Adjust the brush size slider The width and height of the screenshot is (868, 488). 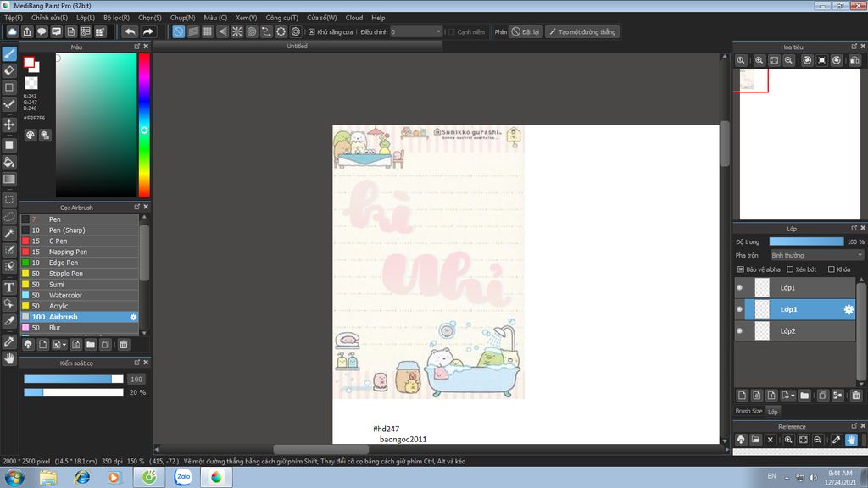pyautogui.click(x=73, y=379)
